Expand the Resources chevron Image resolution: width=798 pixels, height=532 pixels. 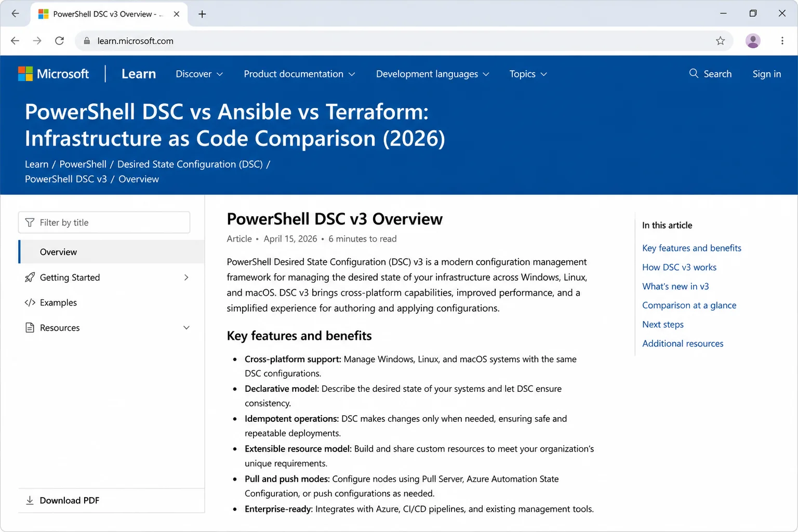tap(187, 328)
